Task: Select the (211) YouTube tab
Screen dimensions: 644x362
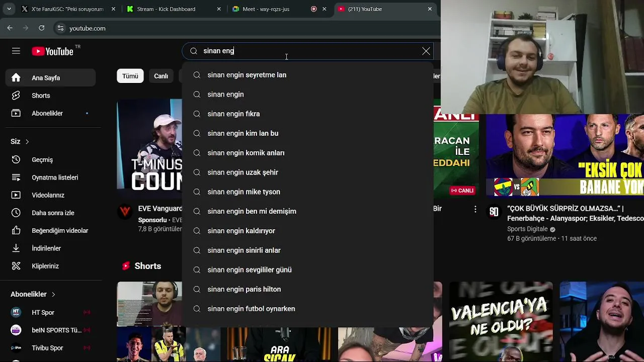Action: coord(385,9)
